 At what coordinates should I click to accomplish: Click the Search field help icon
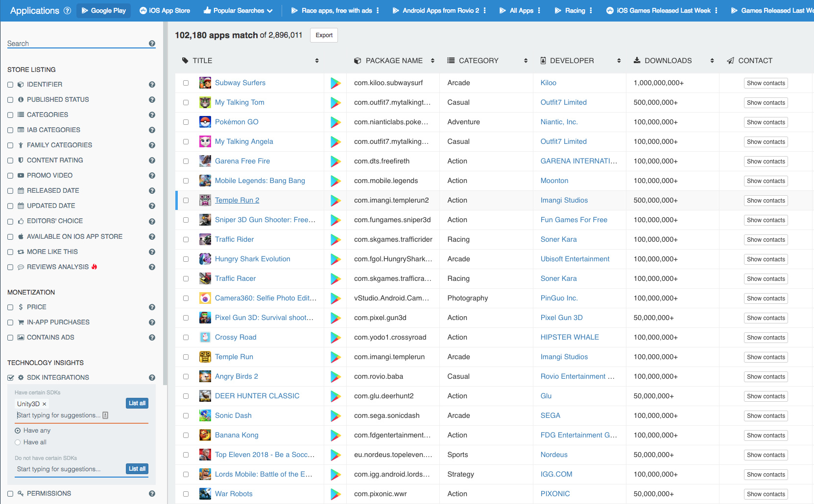coord(152,44)
